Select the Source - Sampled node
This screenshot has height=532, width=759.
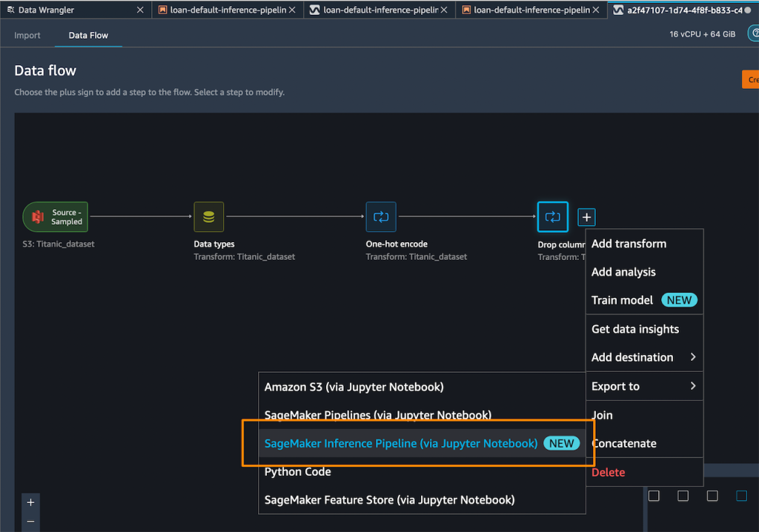coord(56,217)
